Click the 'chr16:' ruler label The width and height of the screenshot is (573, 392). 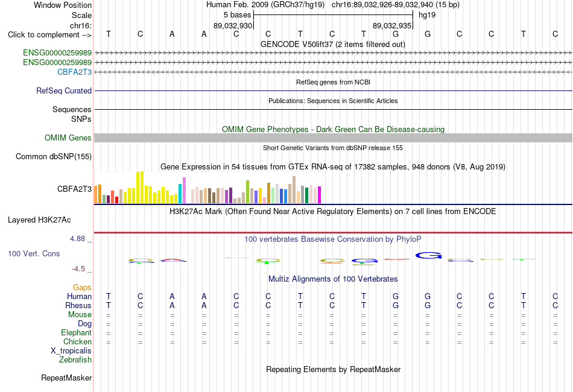click(x=81, y=25)
